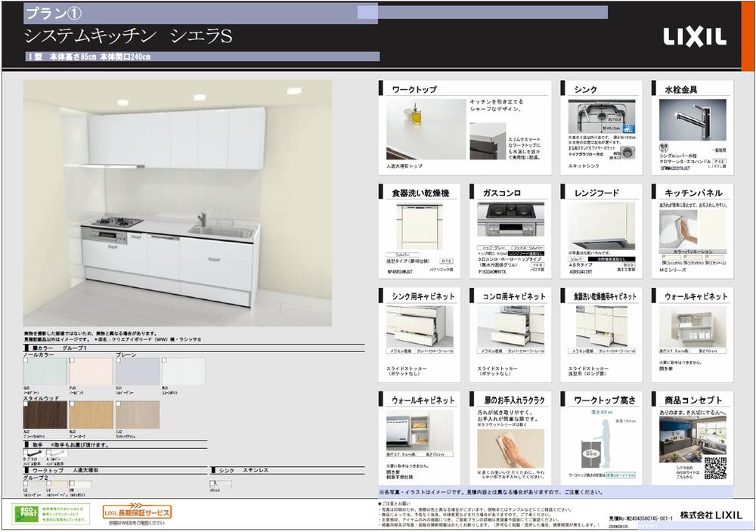Tick the DW worktop color checkbox
This screenshot has width=756, height=532.
coord(72,484)
